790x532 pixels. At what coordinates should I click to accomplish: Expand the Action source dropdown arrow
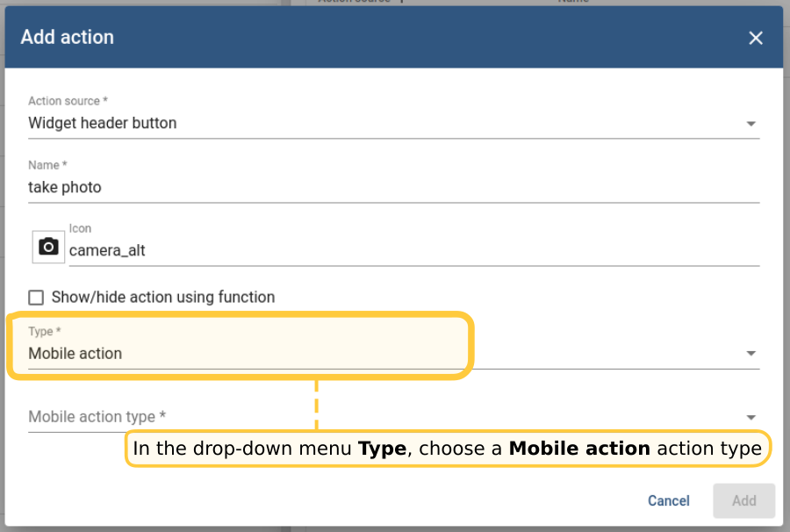pos(750,124)
